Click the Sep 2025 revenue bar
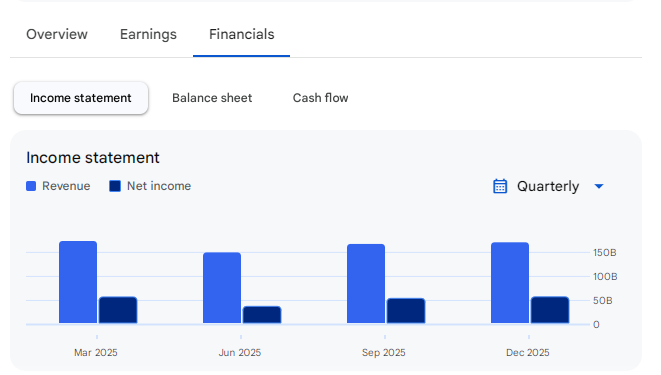 point(366,284)
